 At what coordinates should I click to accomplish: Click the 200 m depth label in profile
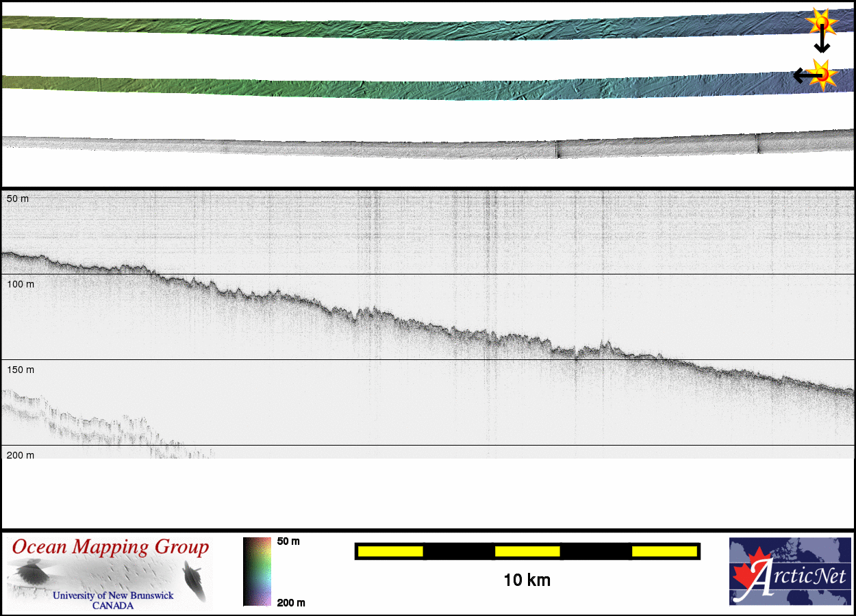[20, 455]
